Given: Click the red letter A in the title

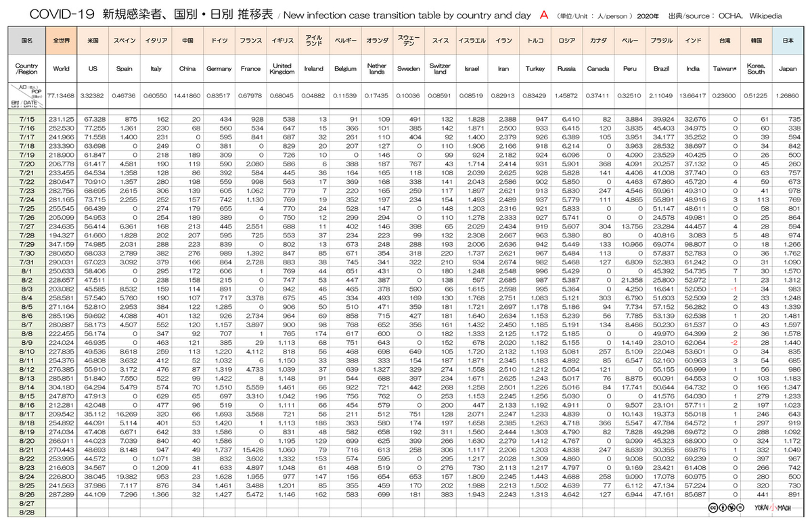Looking at the screenshot, I should (x=544, y=14).
